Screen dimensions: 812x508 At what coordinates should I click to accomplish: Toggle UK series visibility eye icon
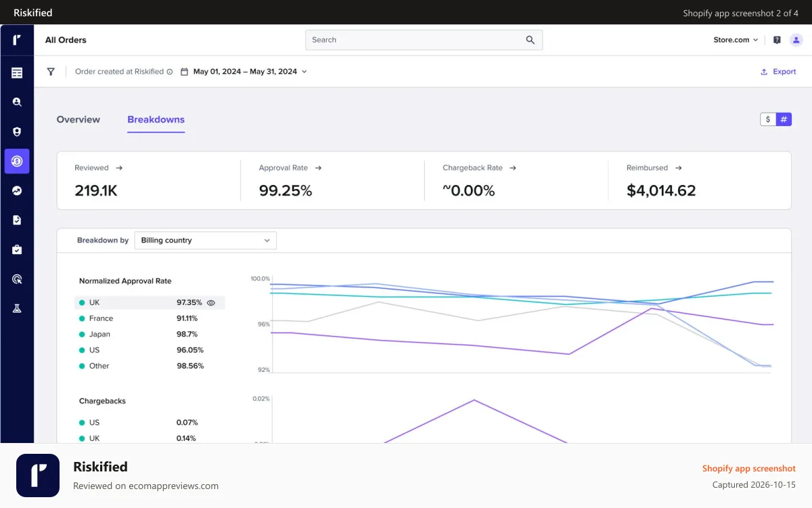(211, 303)
